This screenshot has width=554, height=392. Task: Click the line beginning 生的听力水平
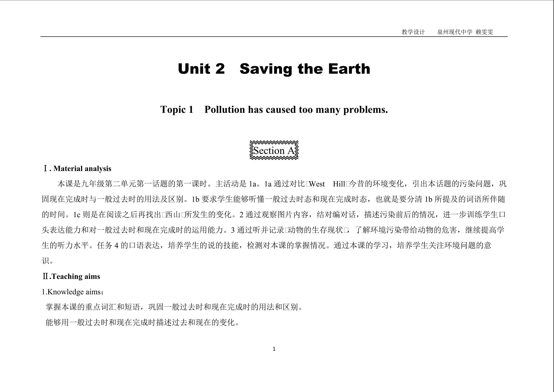click(x=267, y=245)
